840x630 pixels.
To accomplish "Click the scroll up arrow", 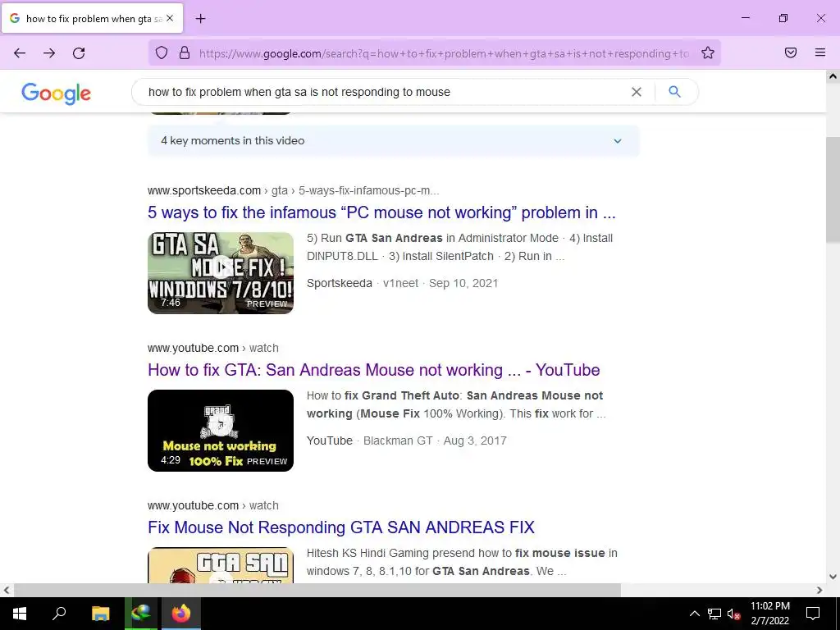I will (x=833, y=76).
